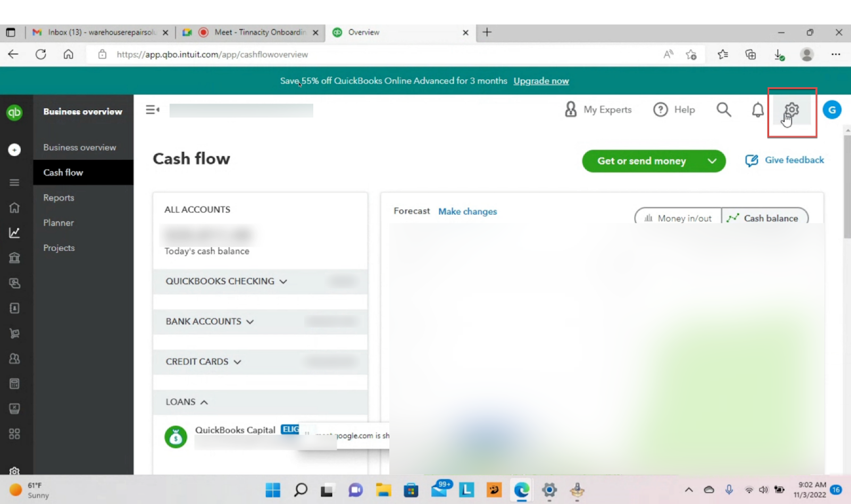Click the G profile avatar
The height and width of the screenshot is (504, 851).
coord(832,110)
